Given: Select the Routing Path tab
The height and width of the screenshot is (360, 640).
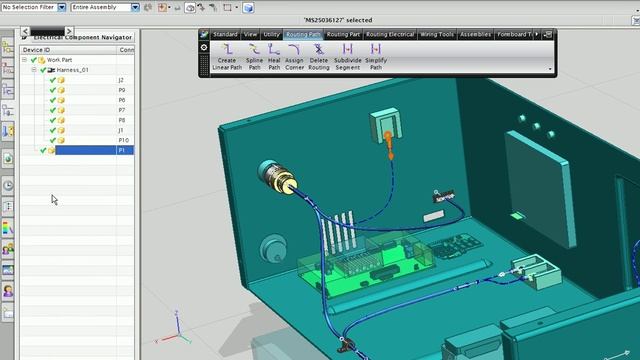Looking at the screenshot, I should coord(303,35).
